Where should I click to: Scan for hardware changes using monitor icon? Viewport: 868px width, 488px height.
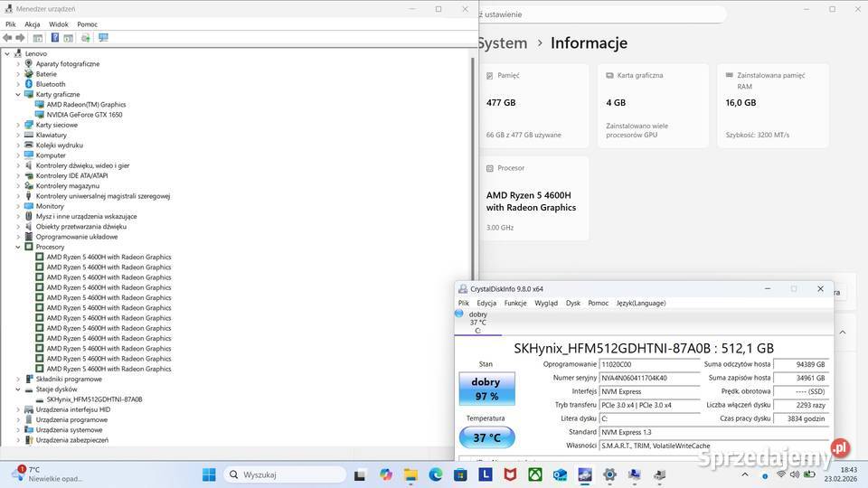[x=103, y=38]
